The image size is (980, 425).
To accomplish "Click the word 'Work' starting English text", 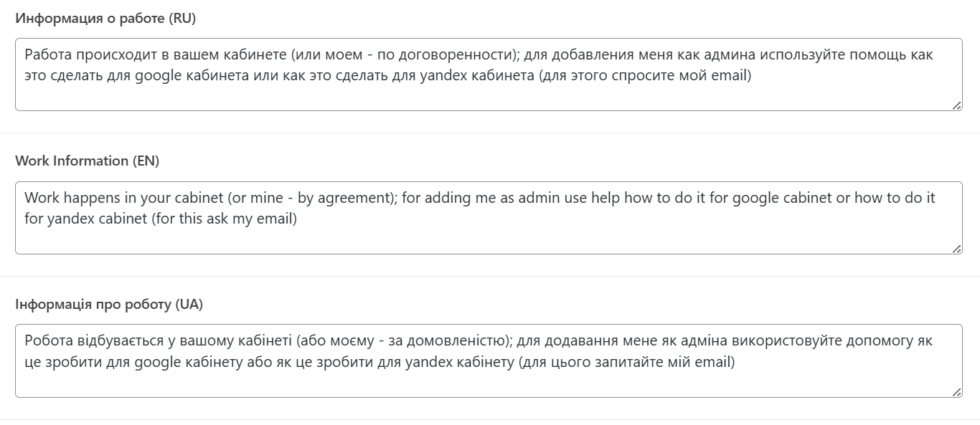I will tap(39, 198).
